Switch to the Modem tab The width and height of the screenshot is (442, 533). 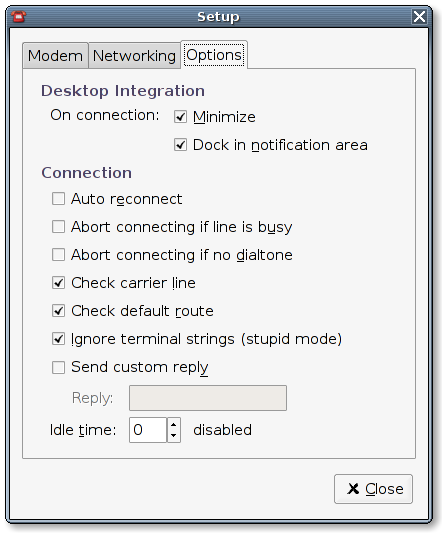[x=55, y=56]
